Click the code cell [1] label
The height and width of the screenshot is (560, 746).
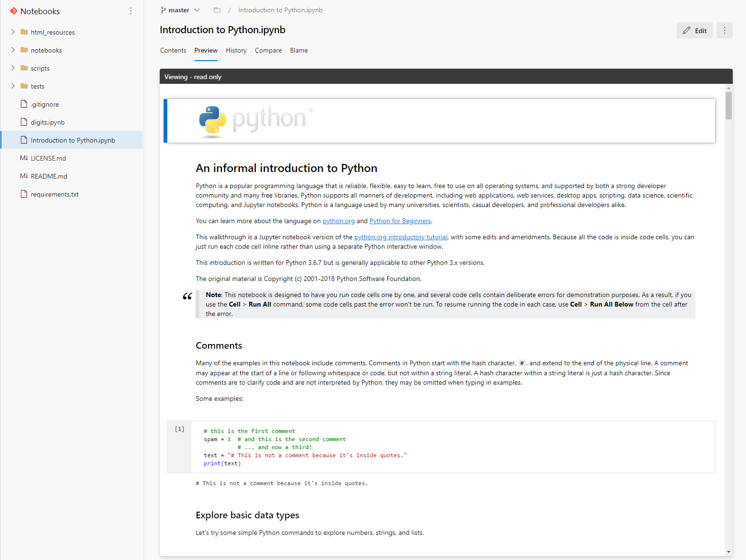pos(180,429)
